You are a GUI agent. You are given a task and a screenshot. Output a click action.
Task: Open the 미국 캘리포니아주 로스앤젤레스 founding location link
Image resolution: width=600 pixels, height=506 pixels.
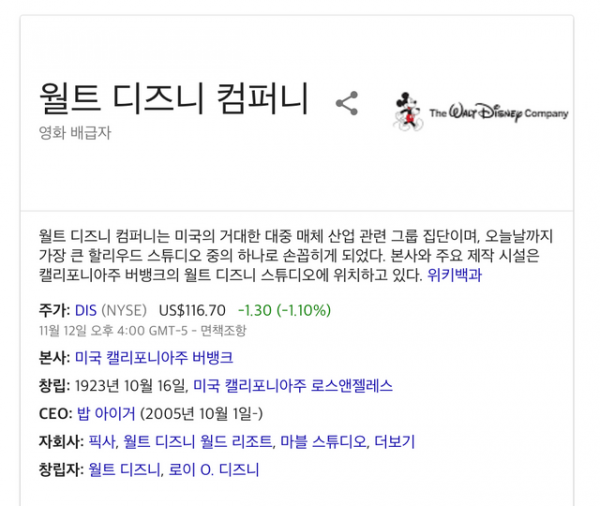coord(293,385)
